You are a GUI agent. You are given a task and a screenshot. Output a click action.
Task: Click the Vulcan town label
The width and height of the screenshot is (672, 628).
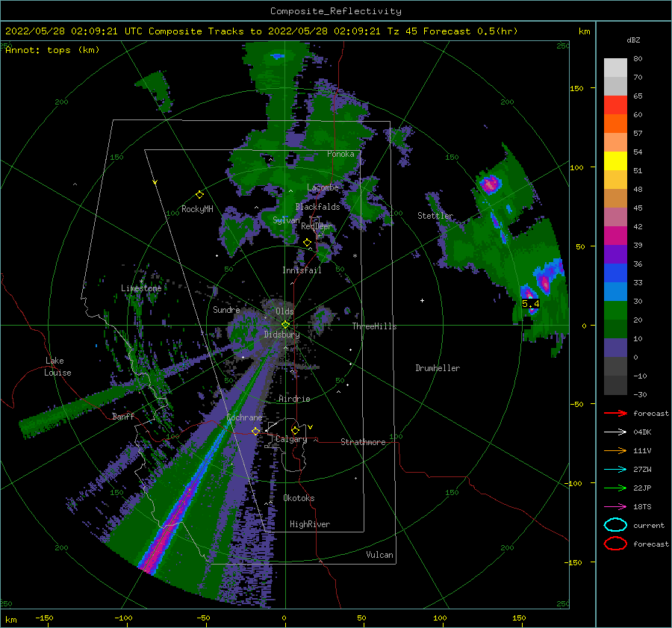379,555
